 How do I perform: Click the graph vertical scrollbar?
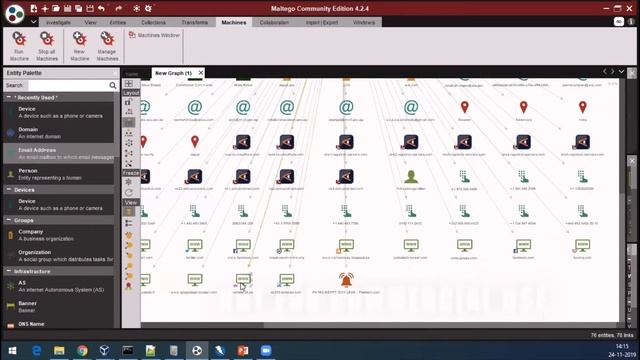point(622,201)
